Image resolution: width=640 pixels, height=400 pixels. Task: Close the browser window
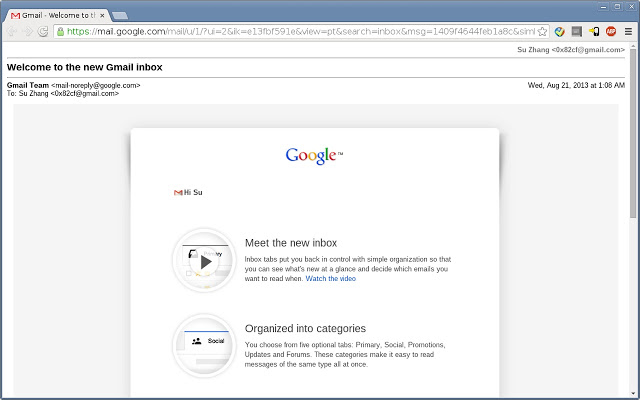(x=631, y=7)
